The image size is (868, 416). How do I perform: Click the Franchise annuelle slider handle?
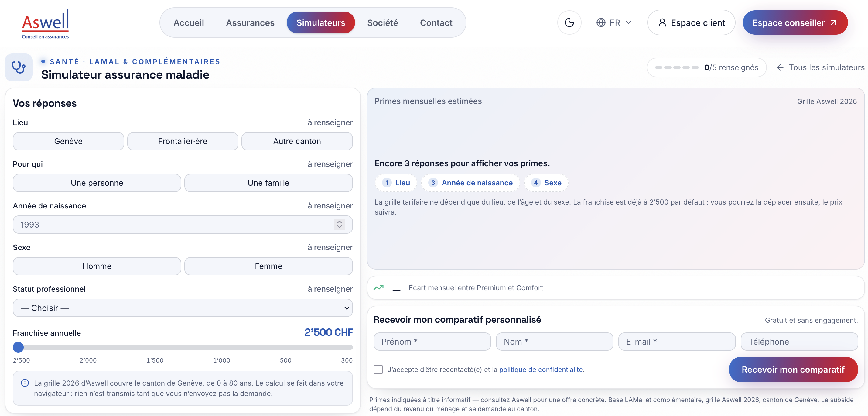(18, 347)
